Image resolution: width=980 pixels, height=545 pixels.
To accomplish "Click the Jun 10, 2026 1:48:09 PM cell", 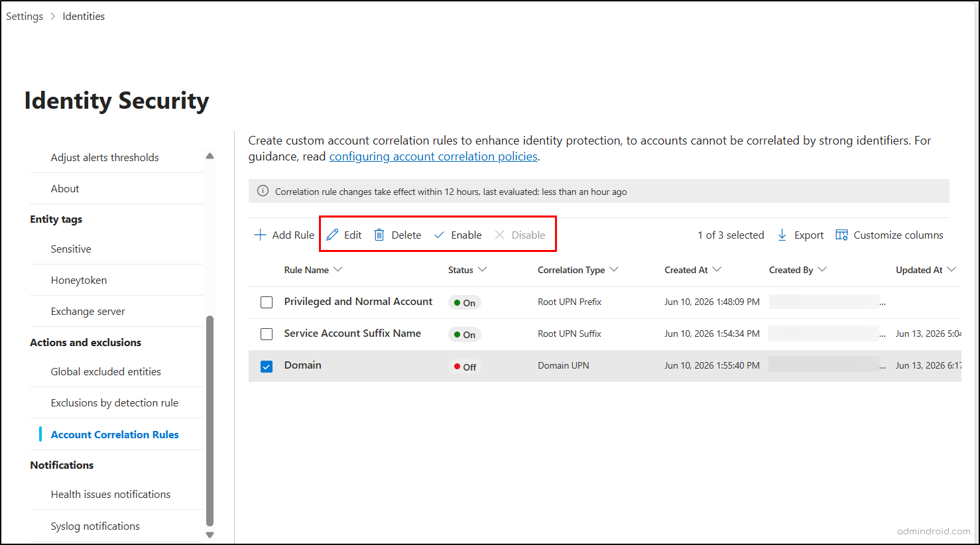I will pyautogui.click(x=712, y=302).
